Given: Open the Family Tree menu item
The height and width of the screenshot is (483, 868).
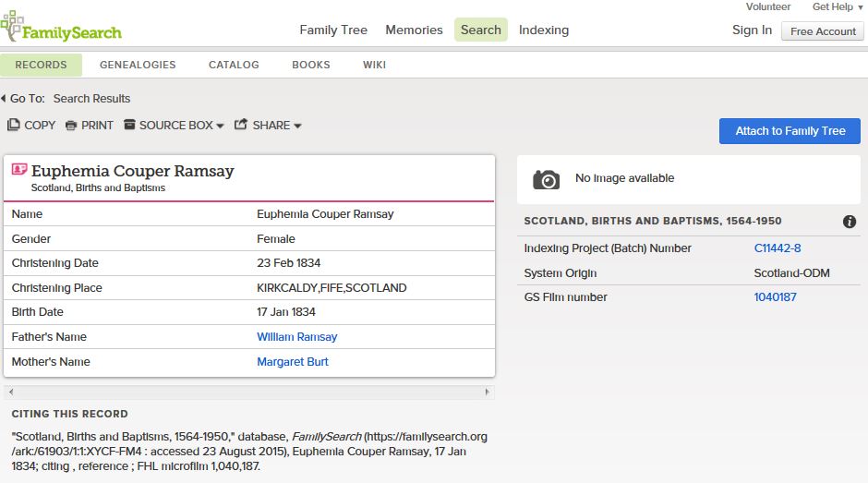Looking at the screenshot, I should 333,30.
